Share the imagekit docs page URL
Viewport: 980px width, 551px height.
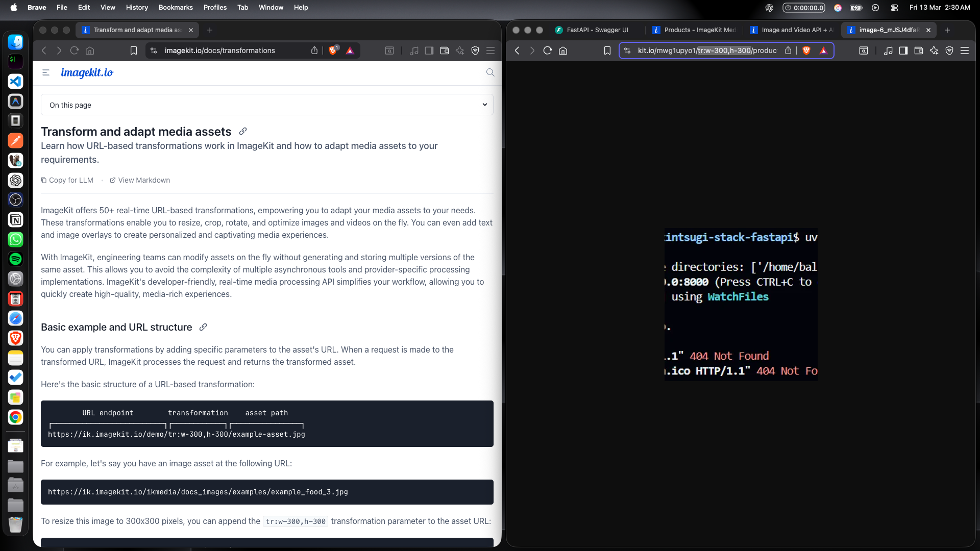pos(314,51)
